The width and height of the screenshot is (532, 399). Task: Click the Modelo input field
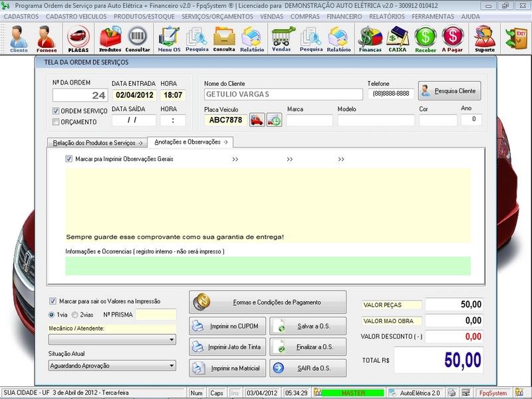pyautogui.click(x=376, y=120)
